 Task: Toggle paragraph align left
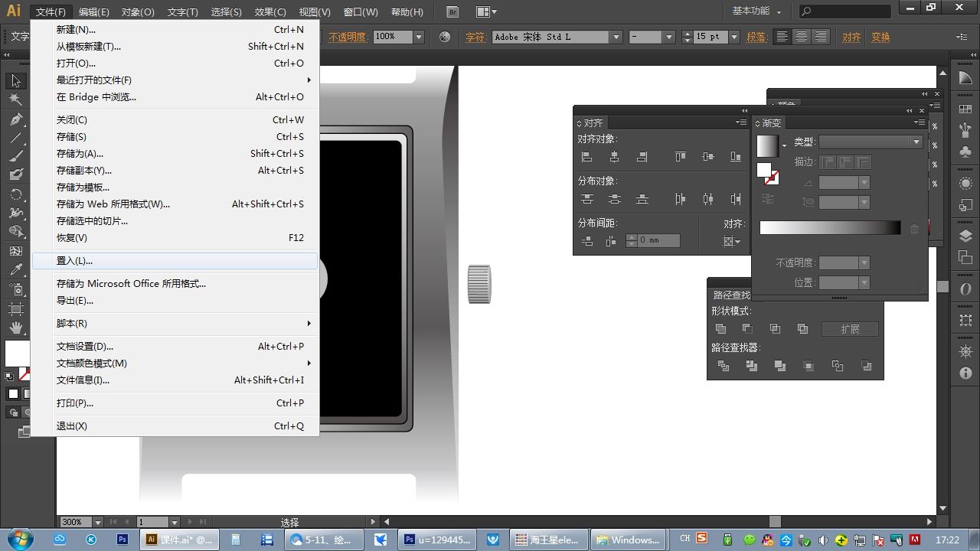[782, 37]
